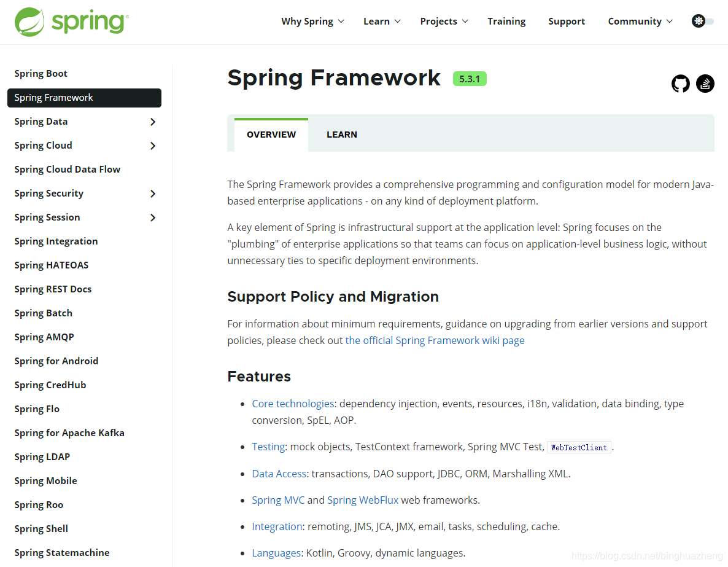Select the OVERVIEW tab
This screenshot has height=567, width=728.
[271, 135]
